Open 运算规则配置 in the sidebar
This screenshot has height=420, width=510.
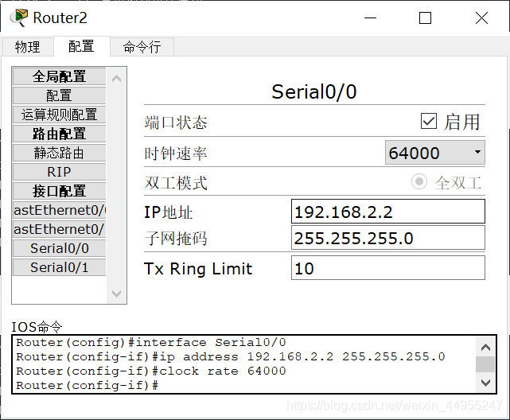(x=59, y=115)
